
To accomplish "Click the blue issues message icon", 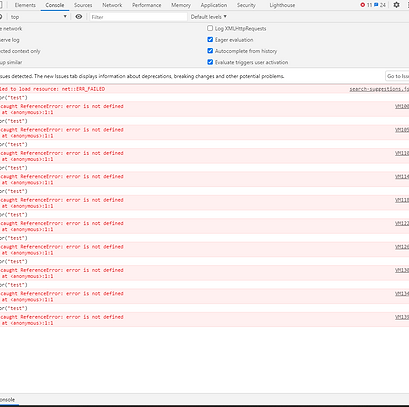I will pyautogui.click(x=376, y=5).
